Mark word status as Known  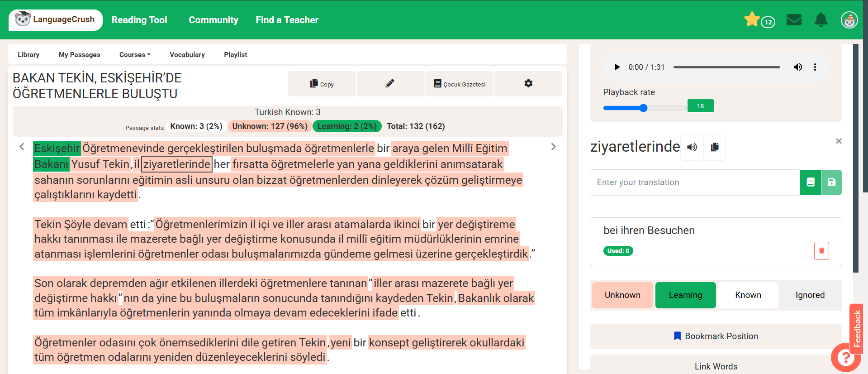(748, 295)
